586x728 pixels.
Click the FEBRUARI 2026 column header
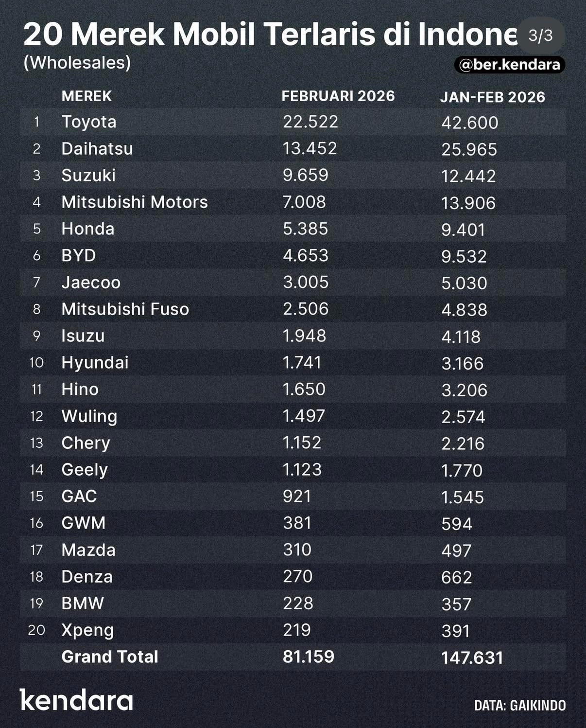(338, 96)
